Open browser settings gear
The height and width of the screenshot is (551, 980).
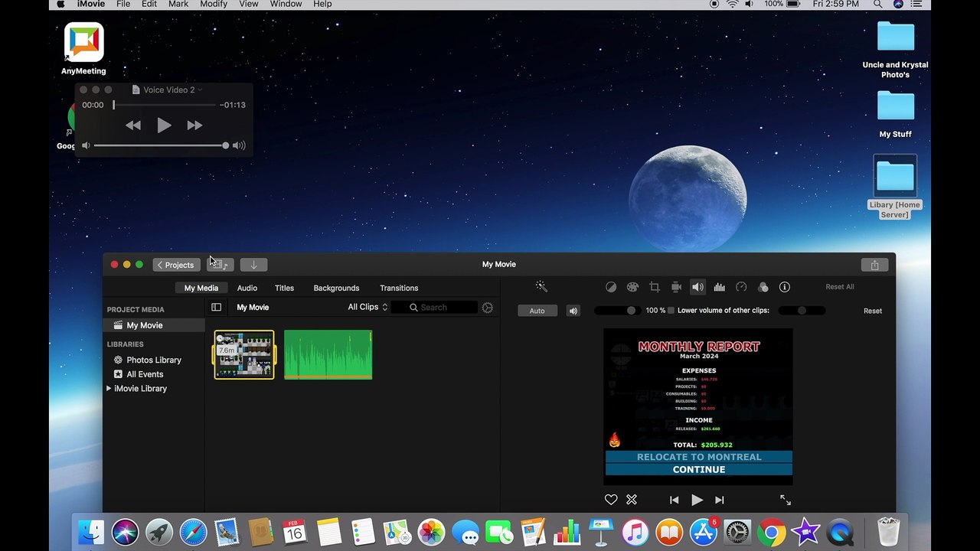pyautogui.click(x=488, y=307)
